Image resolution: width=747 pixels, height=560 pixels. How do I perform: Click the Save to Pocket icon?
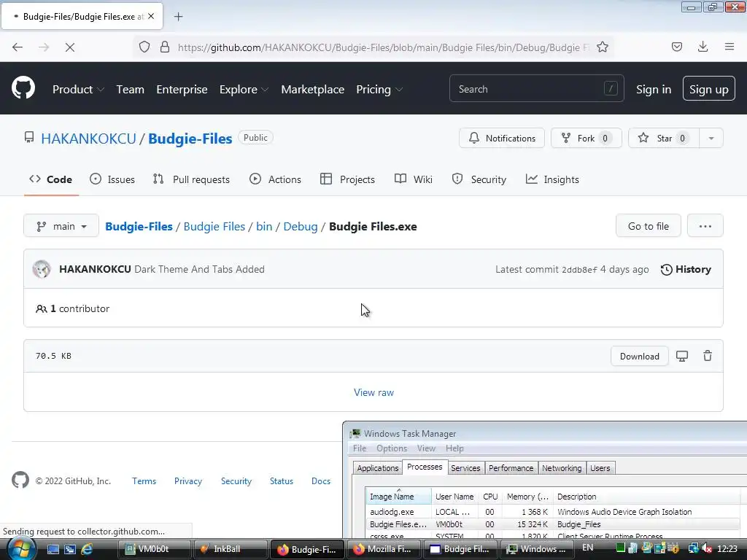click(677, 47)
